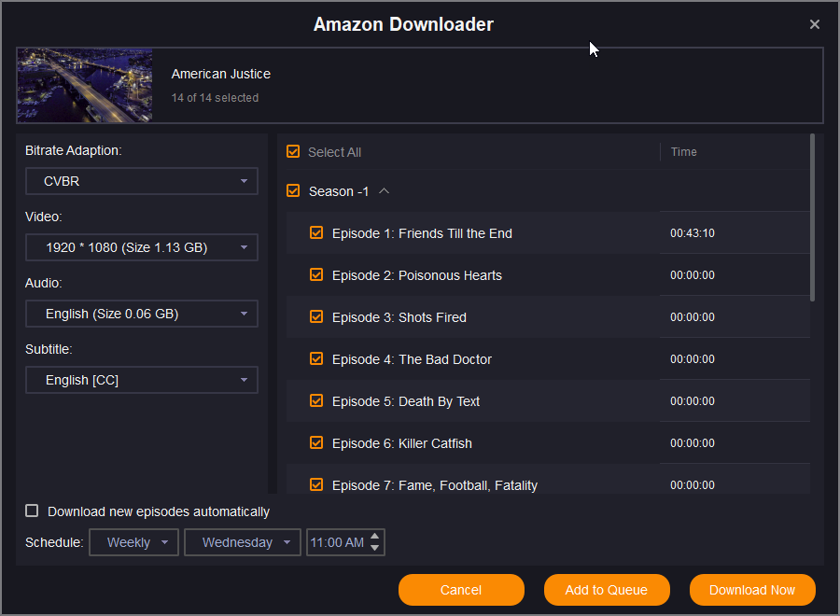Open the Subtitle English [CC] dropdown
Viewport: 840px width, 616px height.
tap(142, 380)
